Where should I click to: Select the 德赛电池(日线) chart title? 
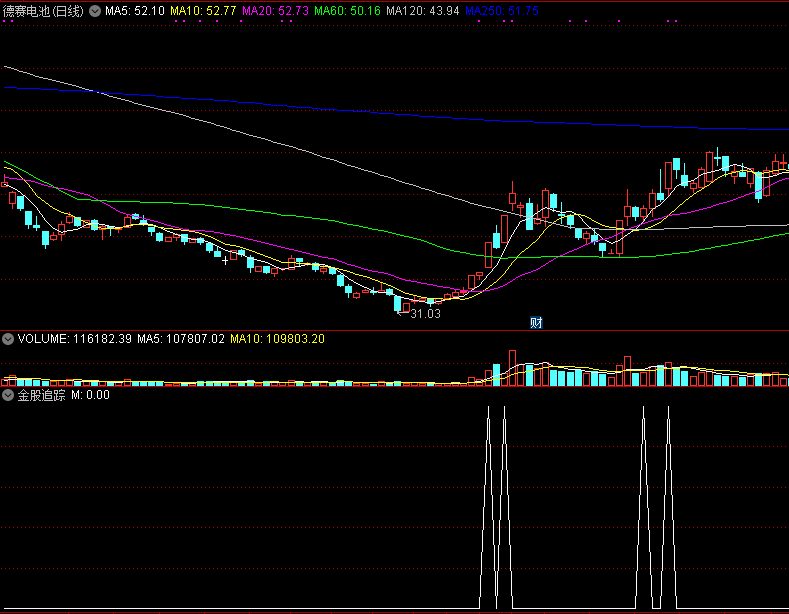point(43,11)
